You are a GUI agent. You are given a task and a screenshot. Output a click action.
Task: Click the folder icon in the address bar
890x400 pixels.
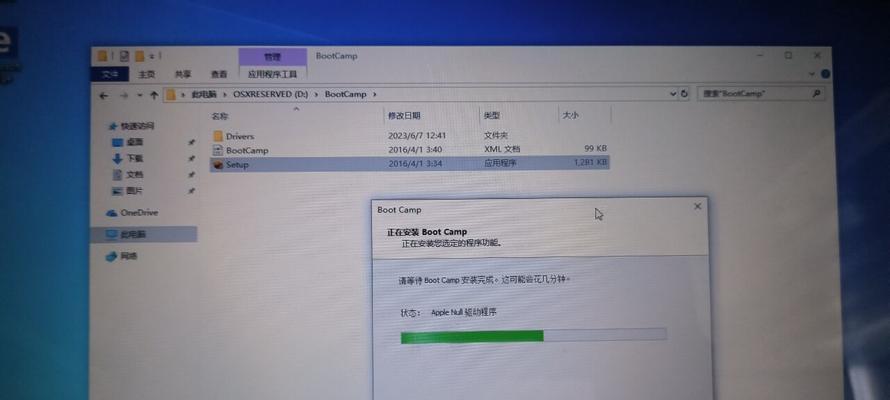coord(170,95)
